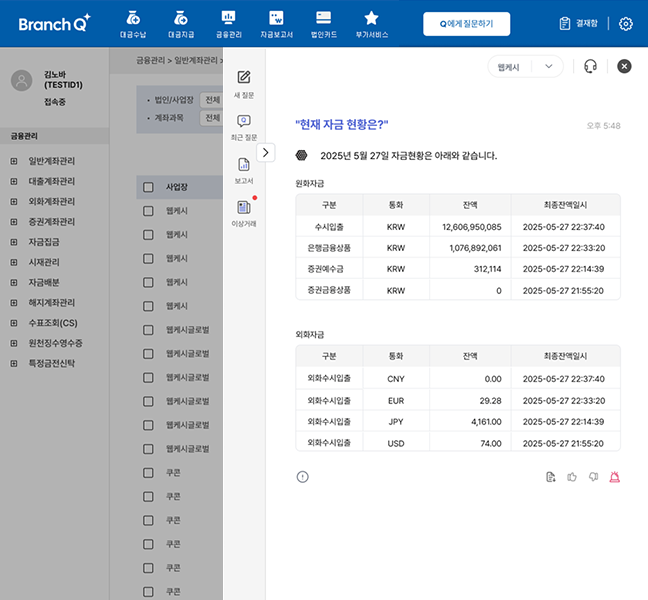This screenshot has width=648, height=600.
Task: Click the Q에게질문하기 button
Action: [x=466, y=24]
